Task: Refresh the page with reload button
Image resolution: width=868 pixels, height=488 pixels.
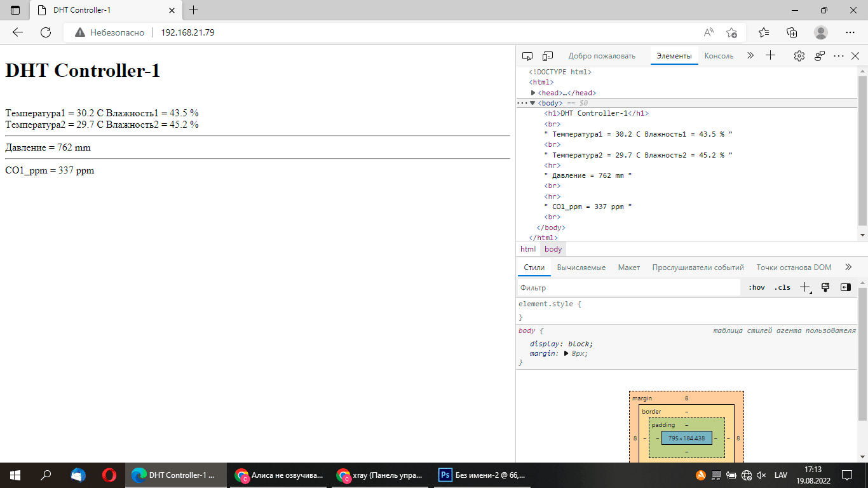Action: (46, 32)
